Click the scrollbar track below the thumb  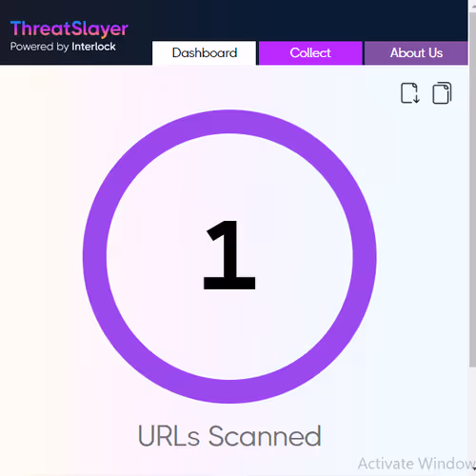pyautogui.click(x=472, y=416)
